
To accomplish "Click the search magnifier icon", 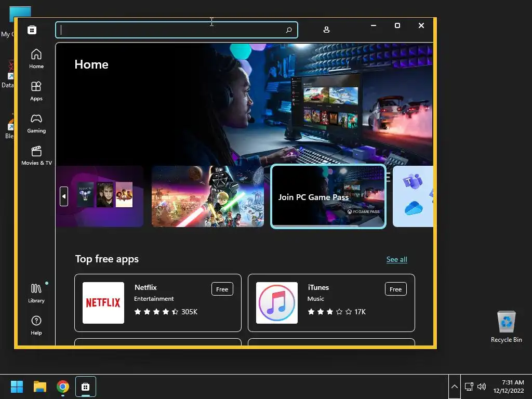I will (x=289, y=30).
